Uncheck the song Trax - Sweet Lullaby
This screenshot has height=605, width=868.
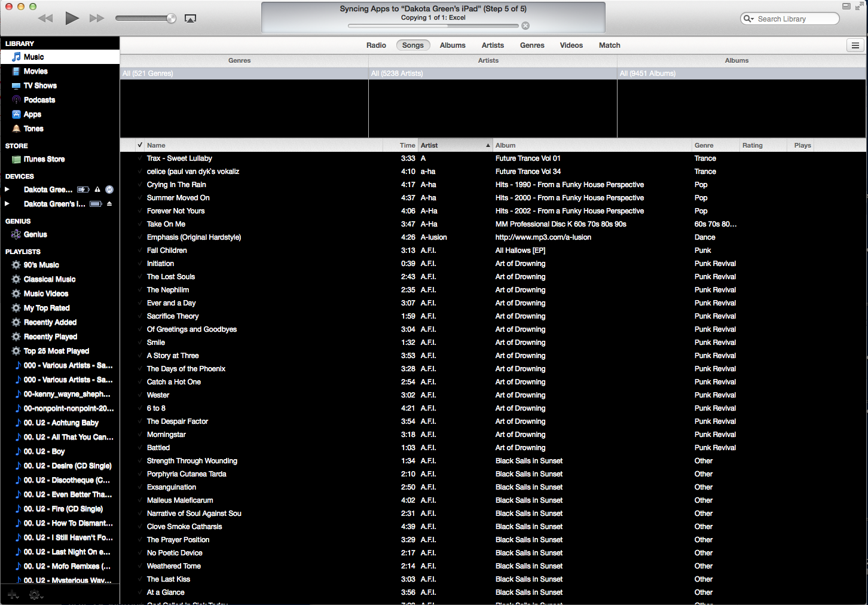point(140,158)
